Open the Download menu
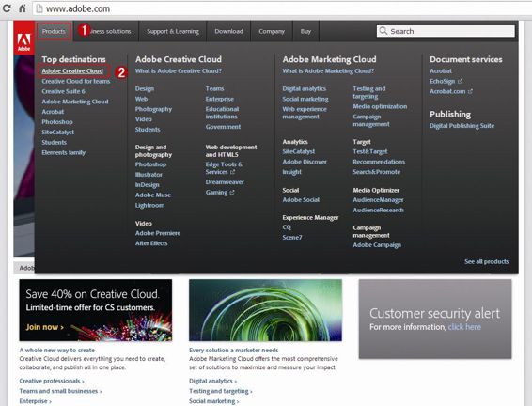This screenshot has width=532, height=406. [228, 31]
